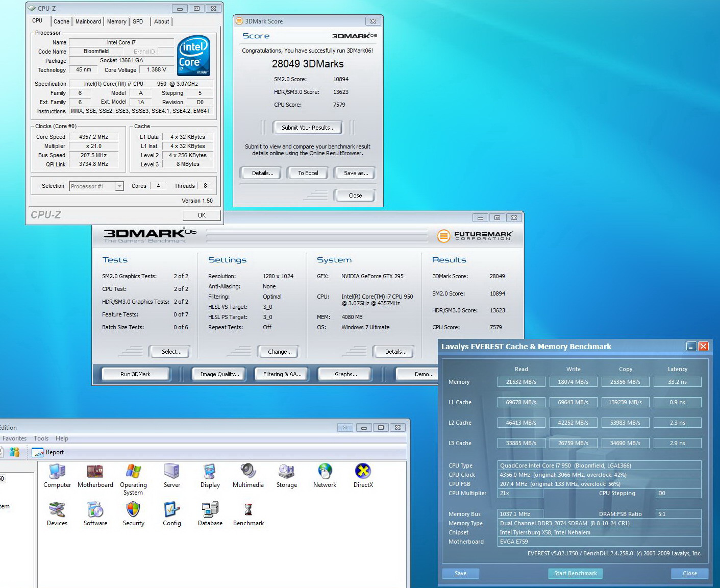The width and height of the screenshot is (720, 588).
Task: Click the To Excel button
Action: [x=308, y=173]
